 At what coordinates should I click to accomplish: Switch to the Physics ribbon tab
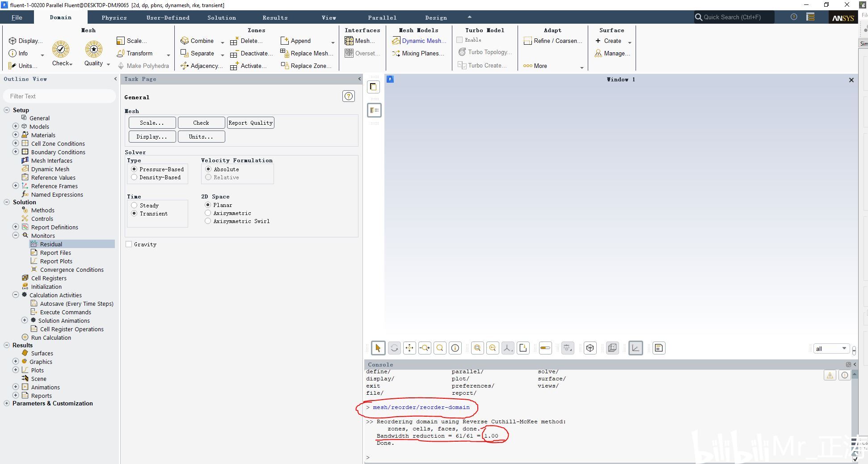coord(114,17)
